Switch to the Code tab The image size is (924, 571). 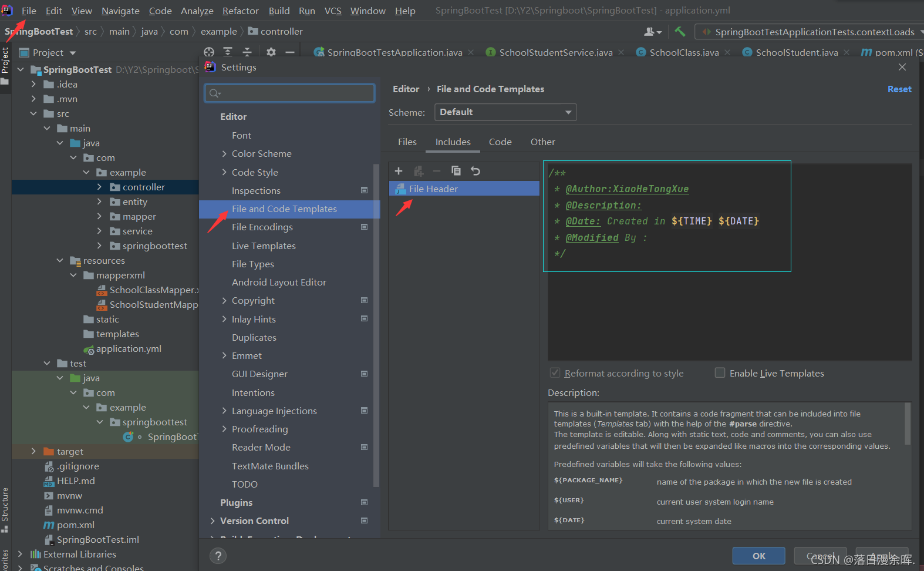pyautogui.click(x=500, y=142)
